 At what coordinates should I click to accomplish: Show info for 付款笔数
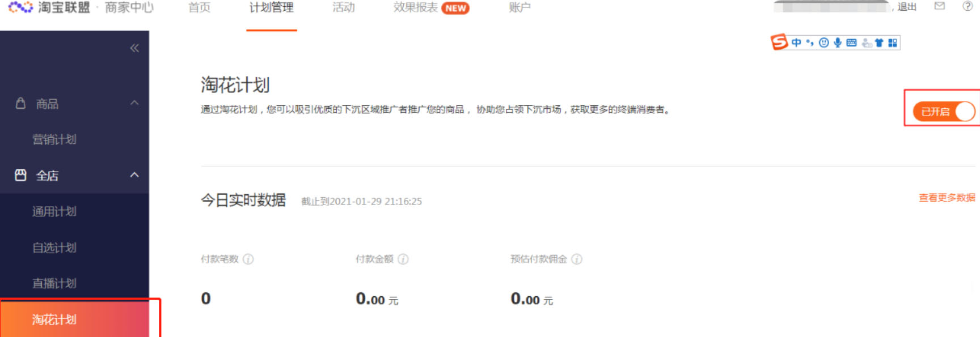pos(248,259)
